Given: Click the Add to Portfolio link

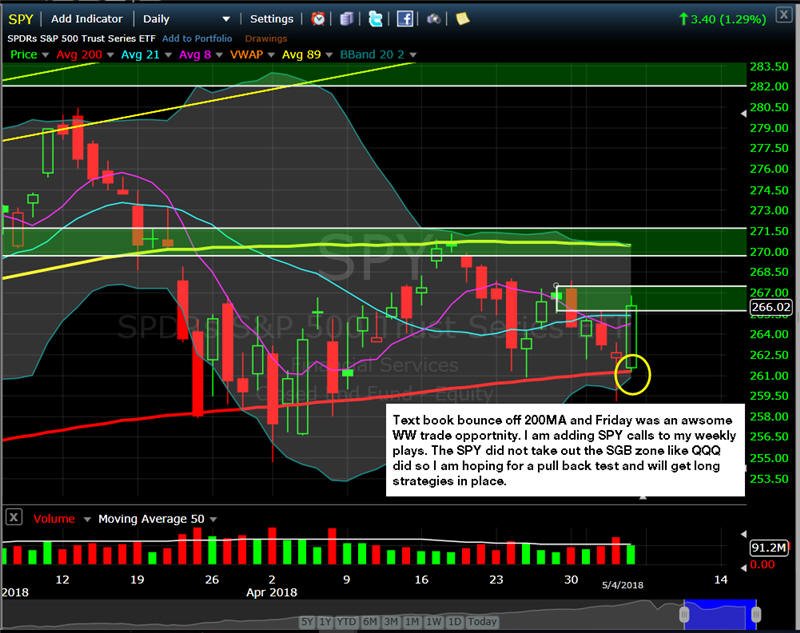Looking at the screenshot, I should click(x=197, y=39).
